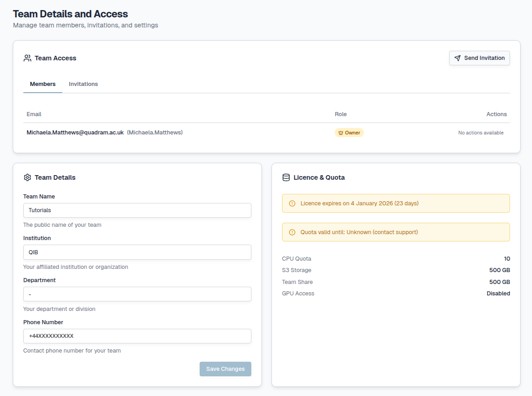This screenshot has height=396, width=532.
Task: Click the GPU Access Disabled value
Action: 498,294
